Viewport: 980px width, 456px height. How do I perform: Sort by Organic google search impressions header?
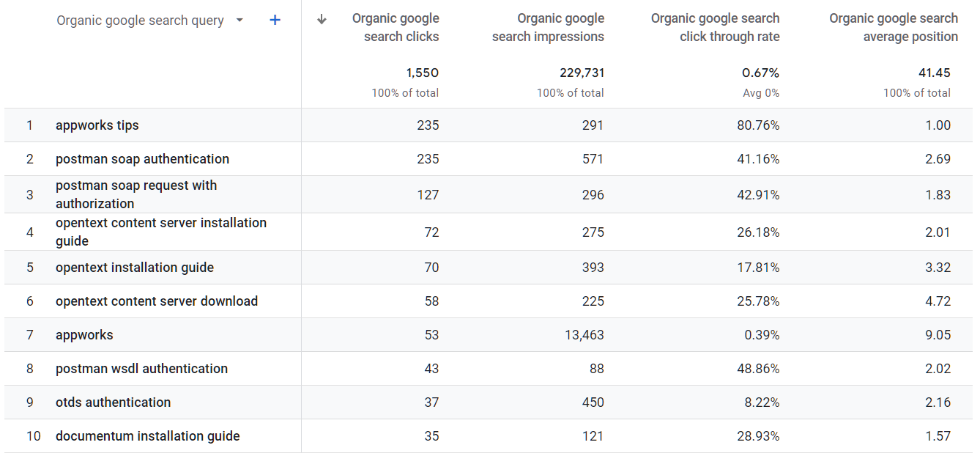(x=548, y=27)
